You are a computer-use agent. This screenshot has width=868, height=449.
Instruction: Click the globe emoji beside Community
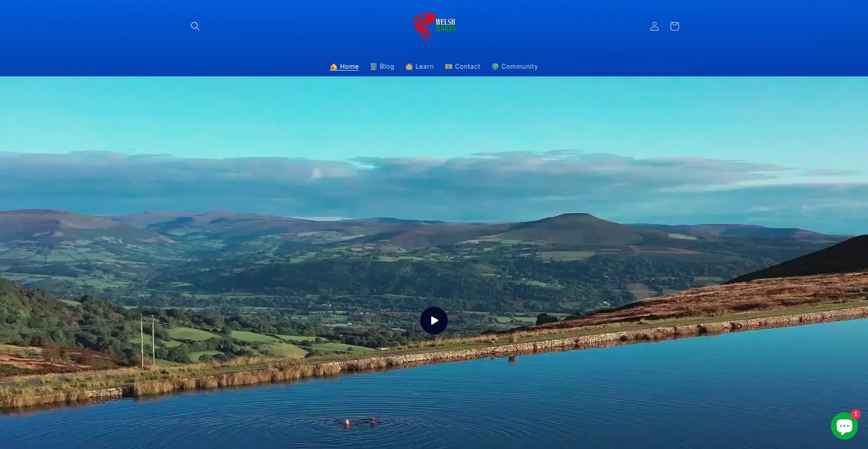(495, 66)
